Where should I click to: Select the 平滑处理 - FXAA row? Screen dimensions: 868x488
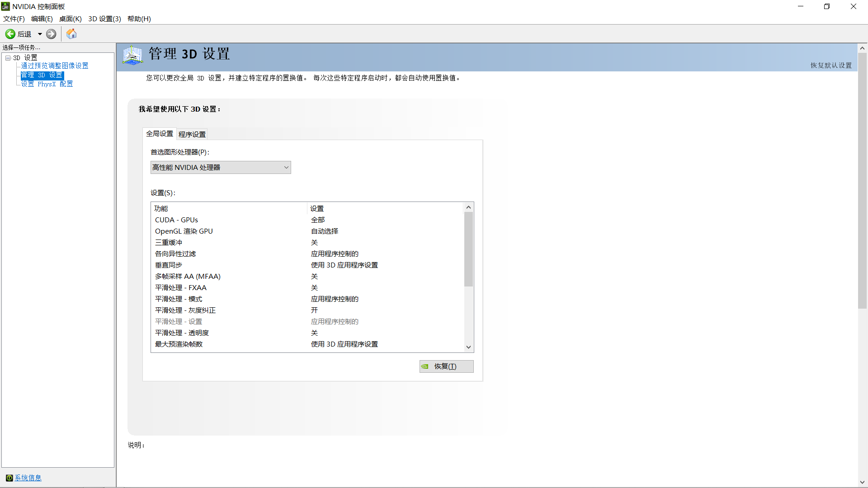pos(307,288)
